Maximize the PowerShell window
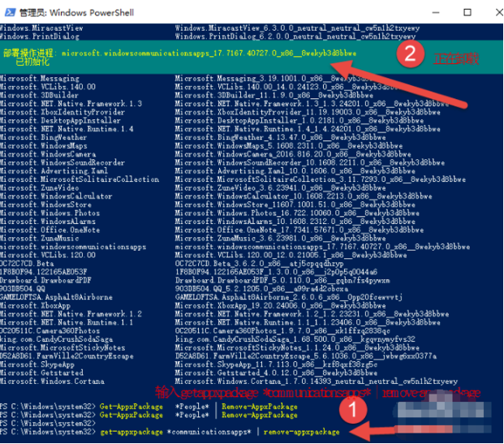The height and width of the screenshot is (444, 504). click(467, 12)
